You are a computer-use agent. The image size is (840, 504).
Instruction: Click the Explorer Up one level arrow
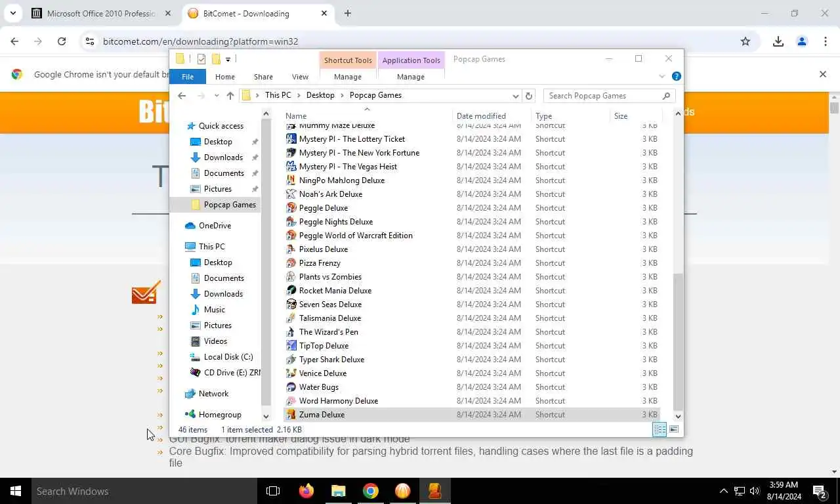pyautogui.click(x=230, y=96)
